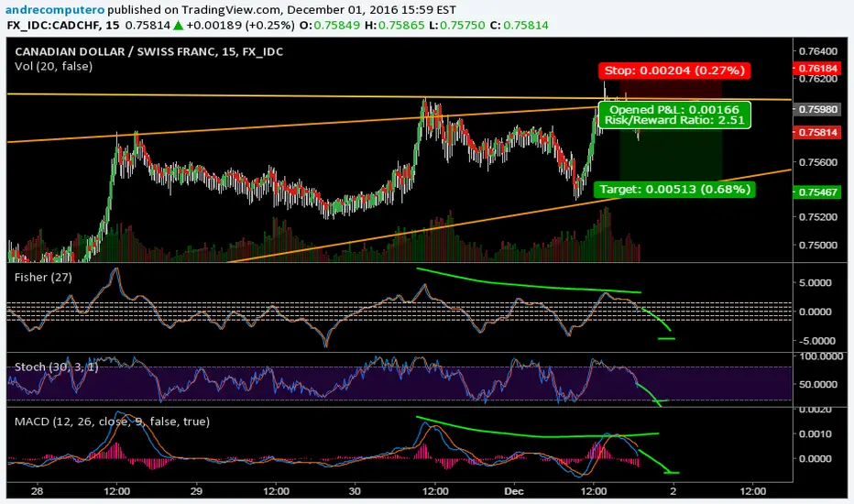Click the L:0.75750 low price value

tap(457, 25)
